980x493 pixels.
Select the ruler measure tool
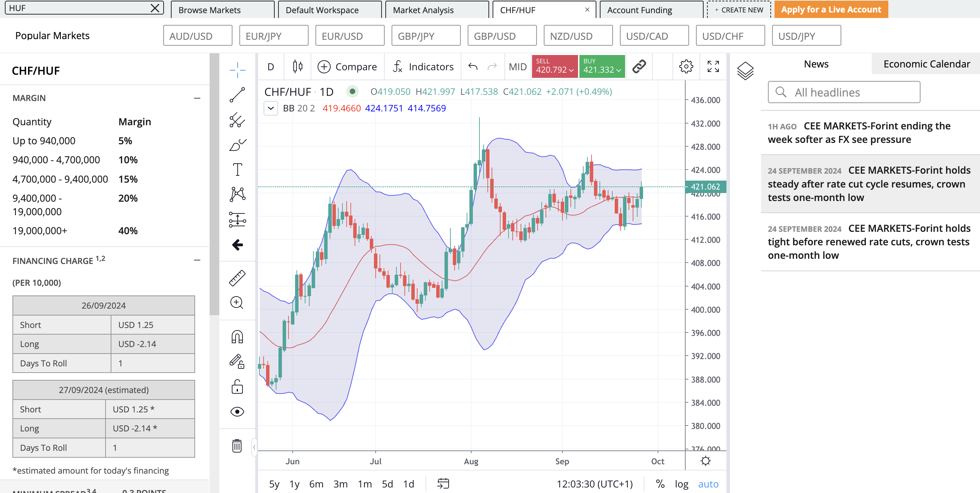tap(237, 278)
